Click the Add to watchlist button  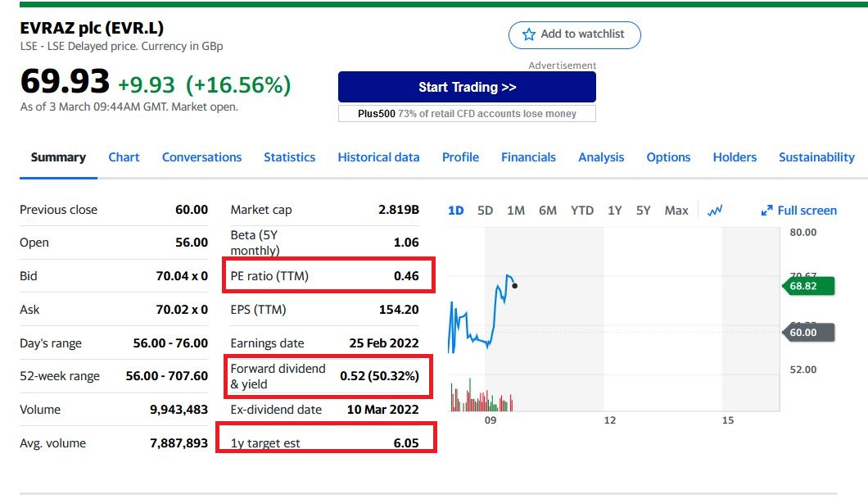coord(575,35)
